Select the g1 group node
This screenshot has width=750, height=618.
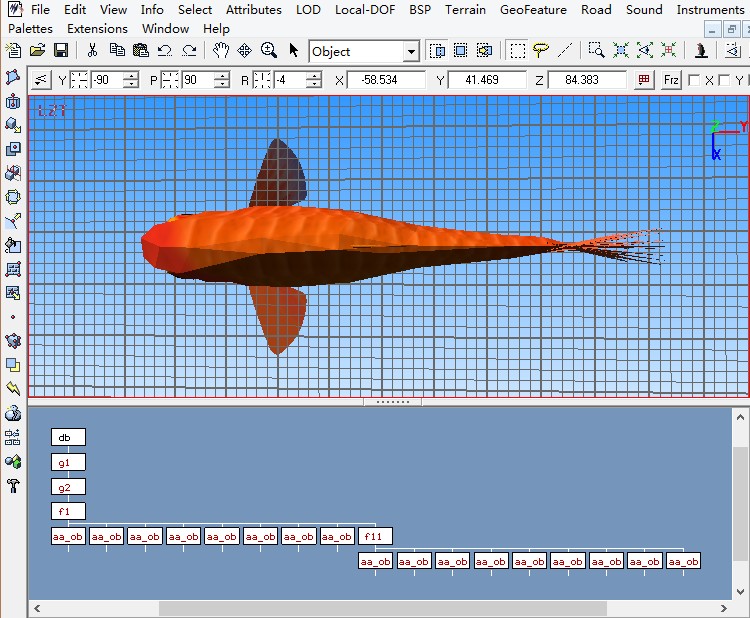tap(68, 463)
